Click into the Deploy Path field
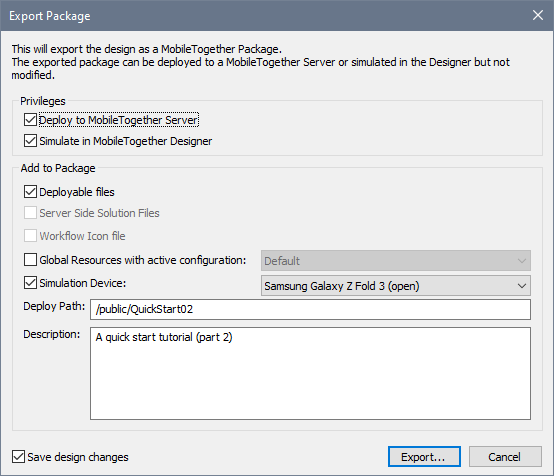The width and height of the screenshot is (554, 476). click(310, 309)
